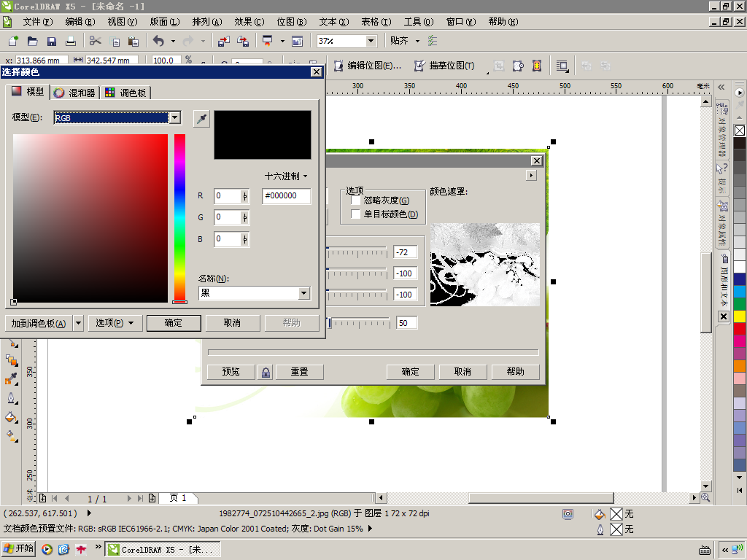Click the crop bitmap icon in property bar
The width and height of the screenshot is (747, 560).
point(499,66)
